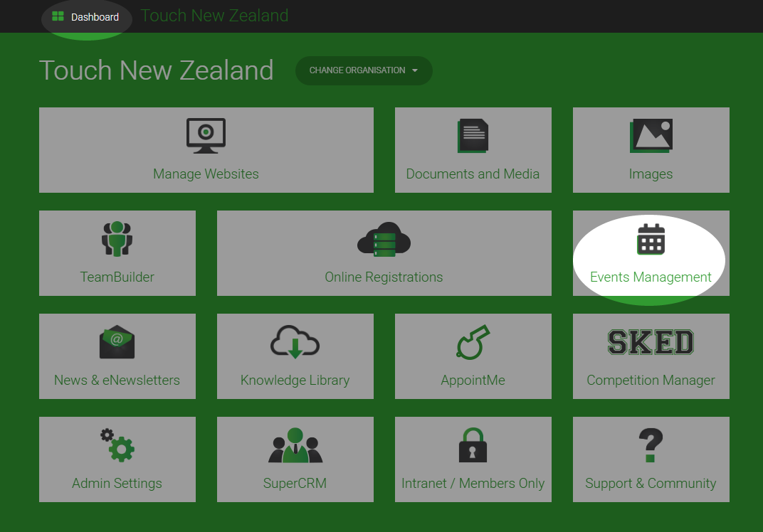Click the AppointMe whistle icon
The width and height of the screenshot is (763, 532).
point(473,342)
